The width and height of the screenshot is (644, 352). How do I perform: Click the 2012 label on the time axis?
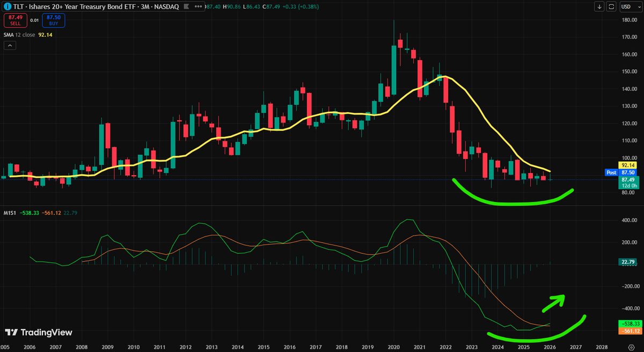pyautogui.click(x=186, y=347)
